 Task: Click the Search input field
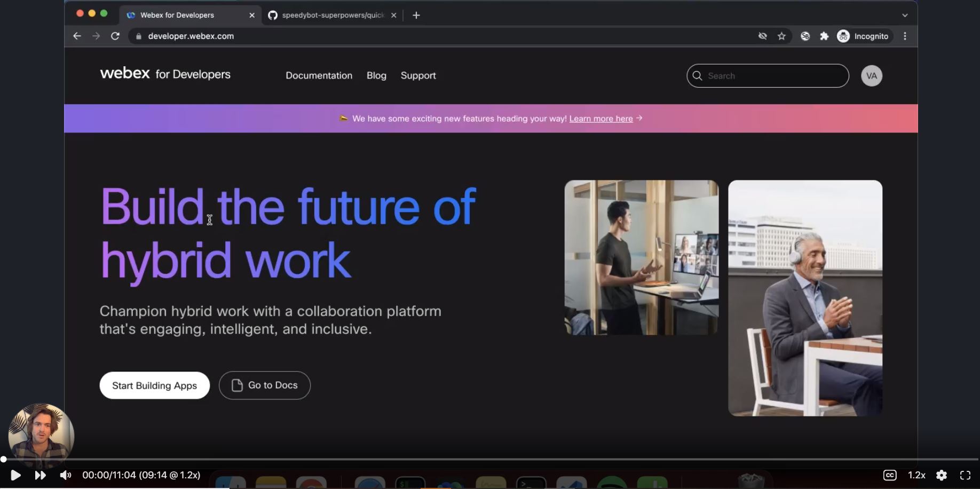(768, 75)
